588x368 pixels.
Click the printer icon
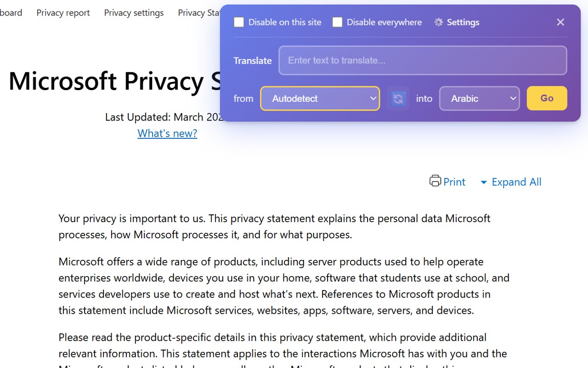coord(435,181)
